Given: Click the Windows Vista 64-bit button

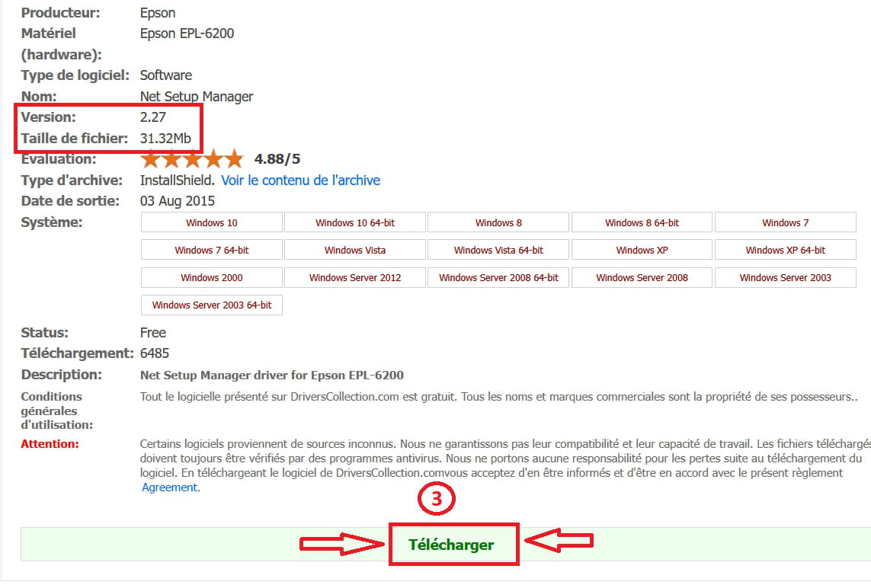Looking at the screenshot, I should click(x=498, y=250).
